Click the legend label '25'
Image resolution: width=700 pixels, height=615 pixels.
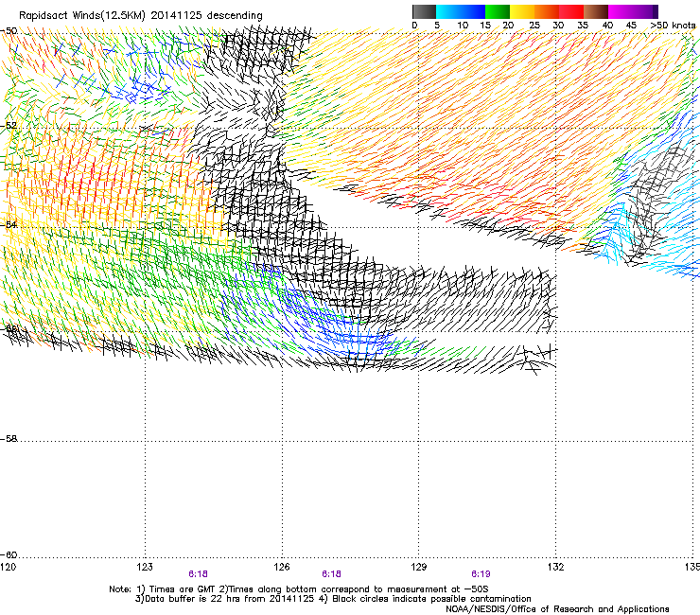pos(534,26)
